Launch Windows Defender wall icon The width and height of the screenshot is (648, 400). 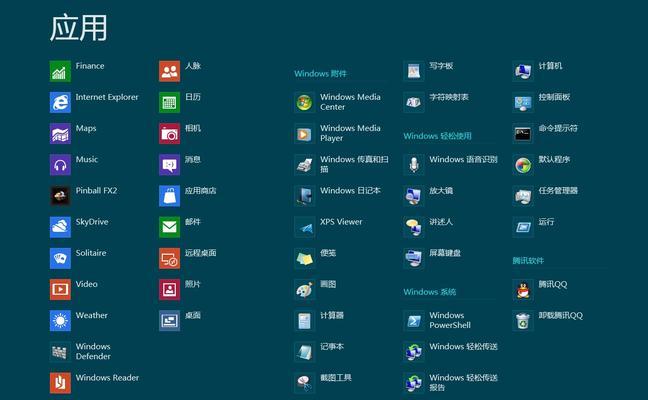tap(60, 352)
